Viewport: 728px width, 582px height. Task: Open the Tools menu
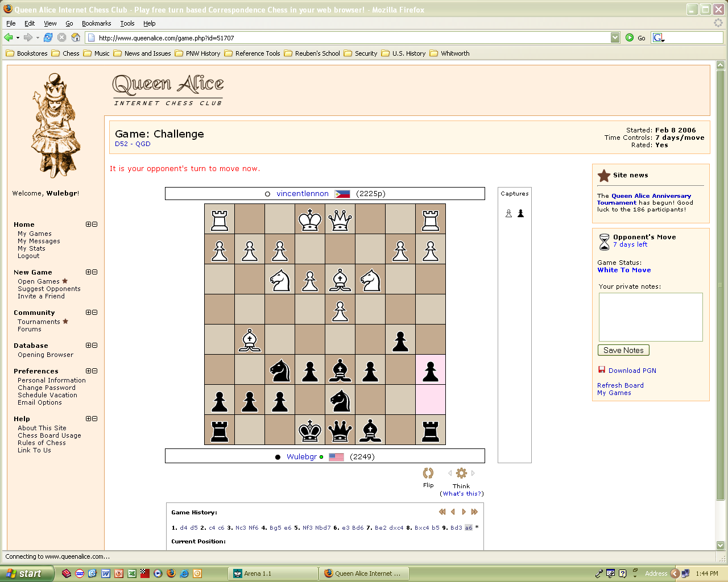pyautogui.click(x=127, y=23)
